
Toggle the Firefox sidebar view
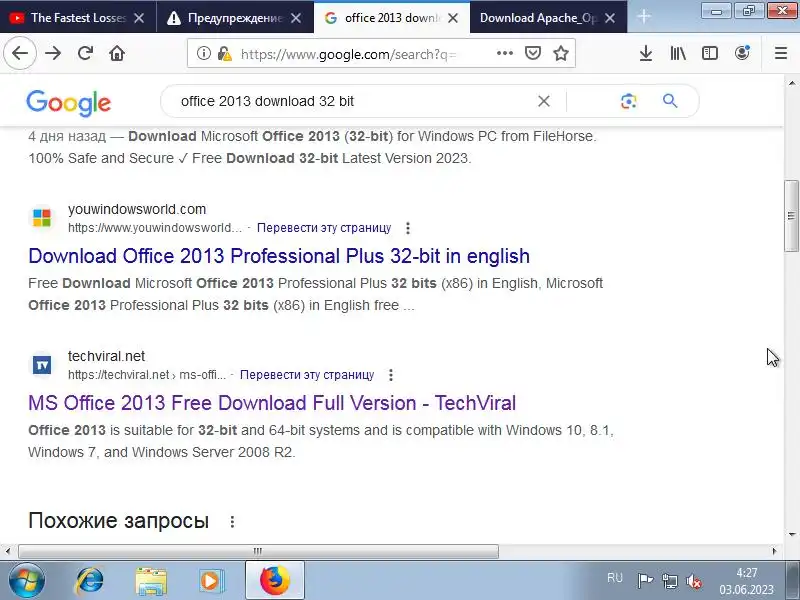pyautogui.click(x=710, y=53)
